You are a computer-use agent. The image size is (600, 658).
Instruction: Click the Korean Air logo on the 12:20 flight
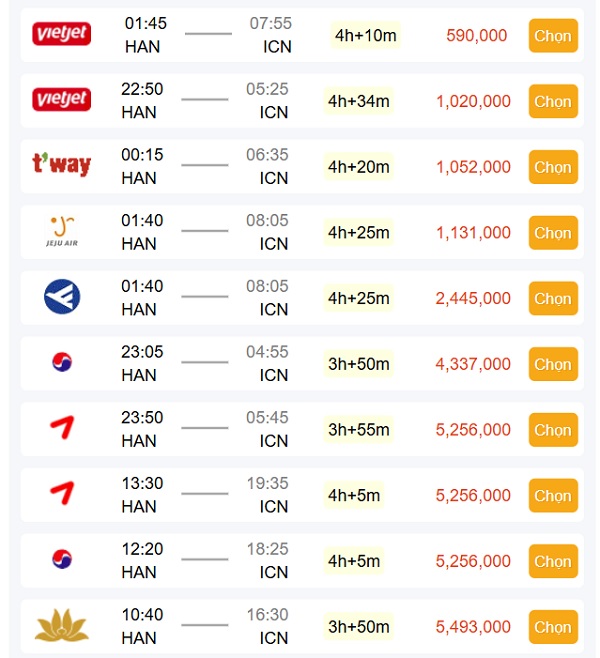tap(62, 560)
